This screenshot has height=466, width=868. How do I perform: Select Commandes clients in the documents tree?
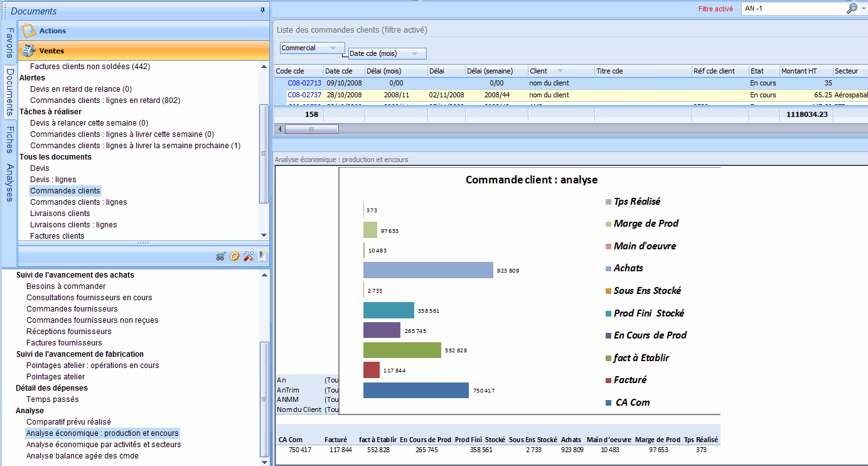[x=65, y=190]
